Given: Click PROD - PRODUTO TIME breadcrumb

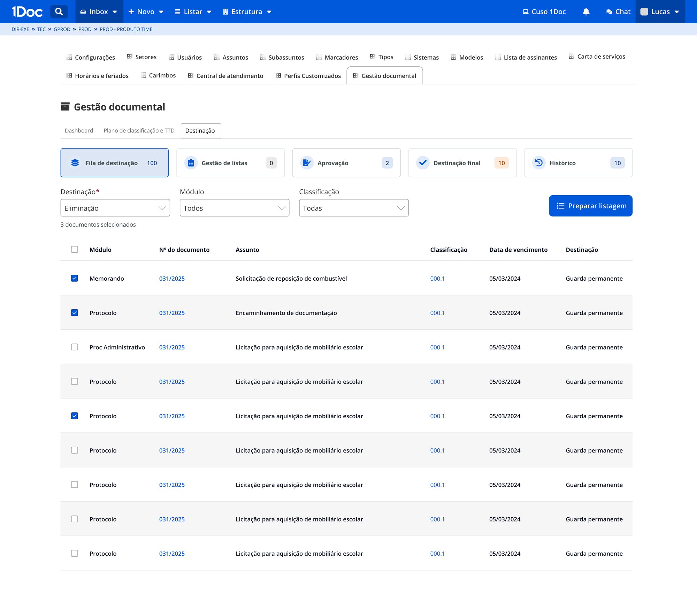Looking at the screenshot, I should pos(126,29).
